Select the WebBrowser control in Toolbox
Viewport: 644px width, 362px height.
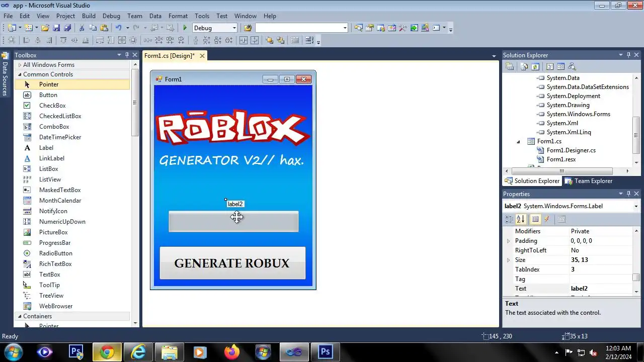(56, 306)
